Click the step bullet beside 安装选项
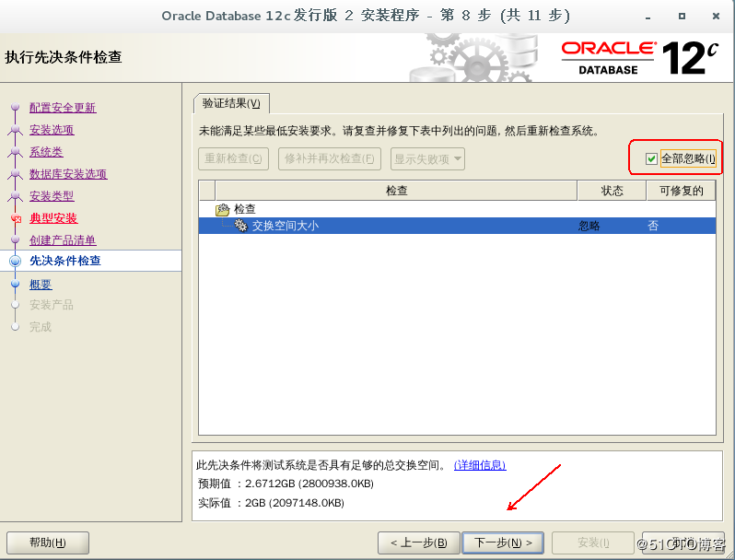The height and width of the screenshot is (560, 735). coord(16,129)
